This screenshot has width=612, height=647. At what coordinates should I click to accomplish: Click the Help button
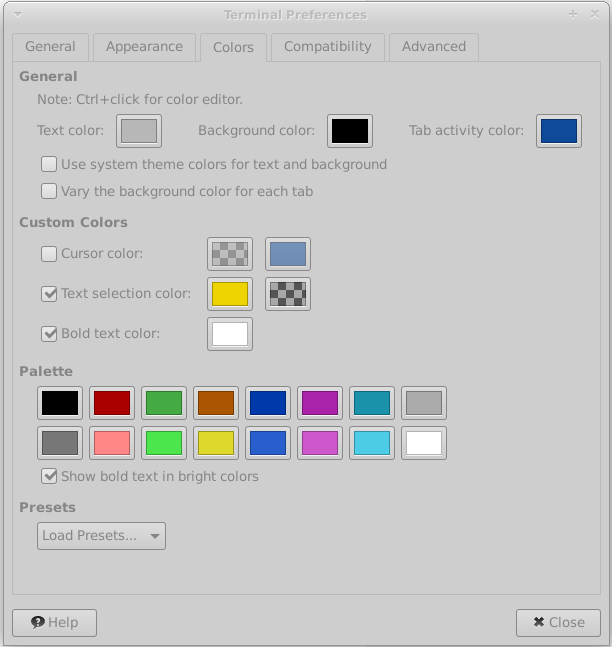54,623
